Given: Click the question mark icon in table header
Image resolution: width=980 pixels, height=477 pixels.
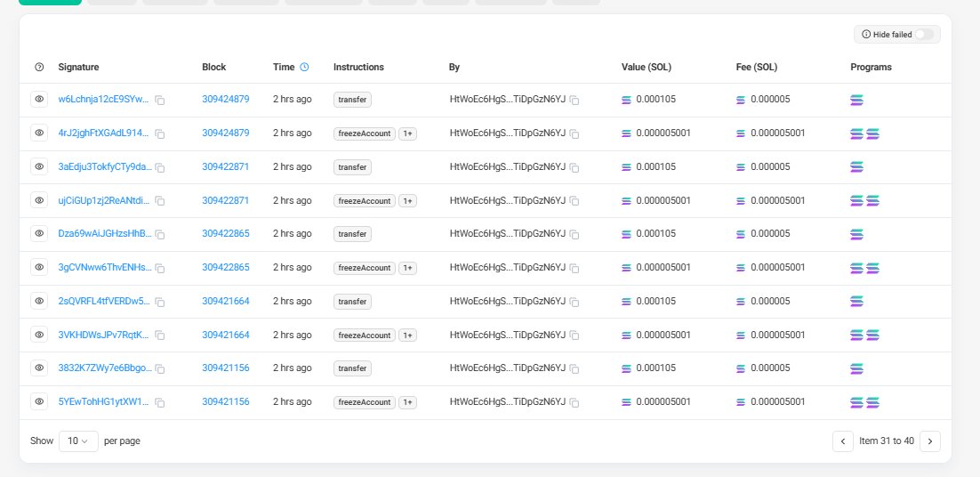Looking at the screenshot, I should point(39,67).
